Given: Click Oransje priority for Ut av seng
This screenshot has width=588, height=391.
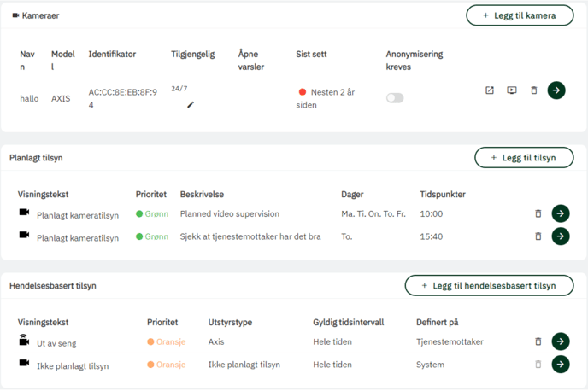Looking at the screenshot, I should pyautogui.click(x=167, y=342).
